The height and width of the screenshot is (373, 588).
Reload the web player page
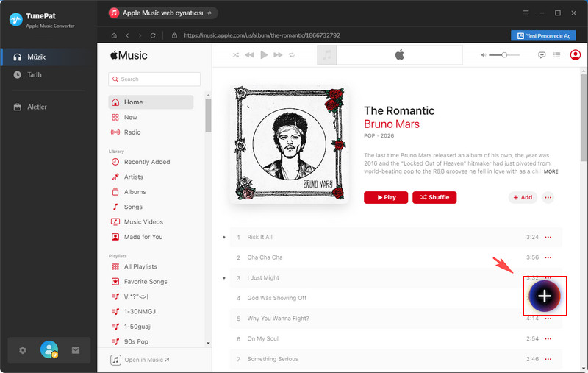(153, 35)
